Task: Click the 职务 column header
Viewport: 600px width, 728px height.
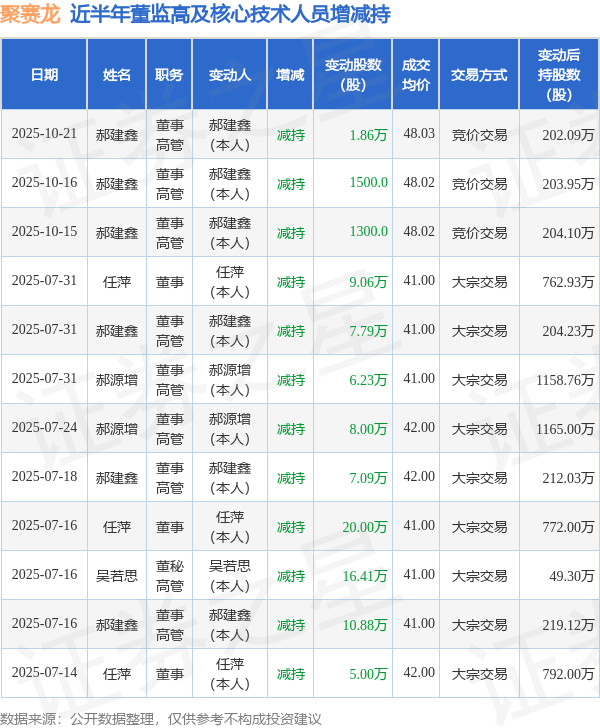Action: click(169, 75)
